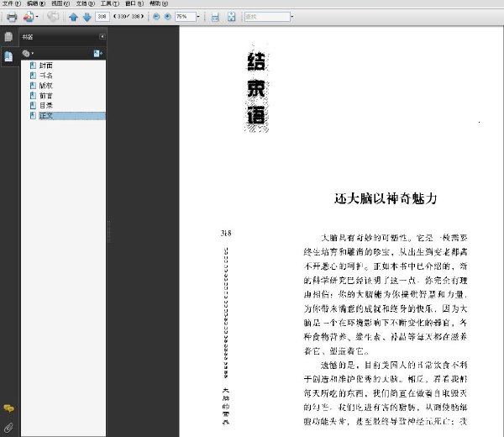Click the Find search text field
504x437 pixels.
point(267,17)
